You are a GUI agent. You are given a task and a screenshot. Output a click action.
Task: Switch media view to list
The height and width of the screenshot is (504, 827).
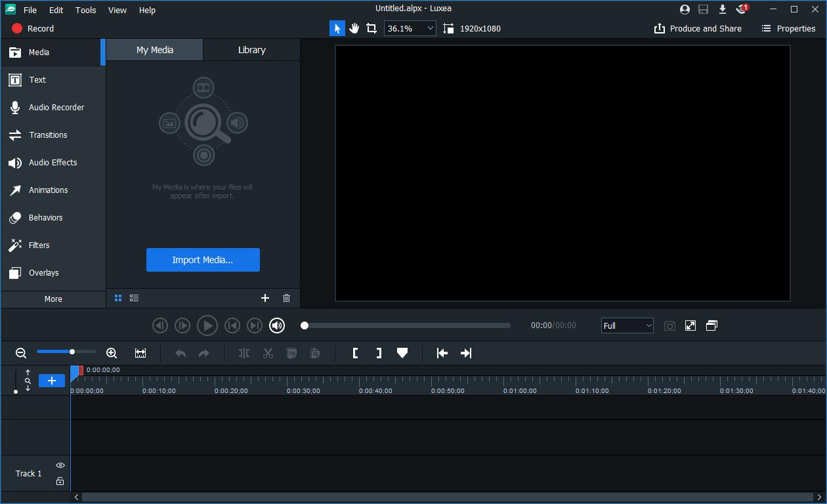[x=134, y=298]
